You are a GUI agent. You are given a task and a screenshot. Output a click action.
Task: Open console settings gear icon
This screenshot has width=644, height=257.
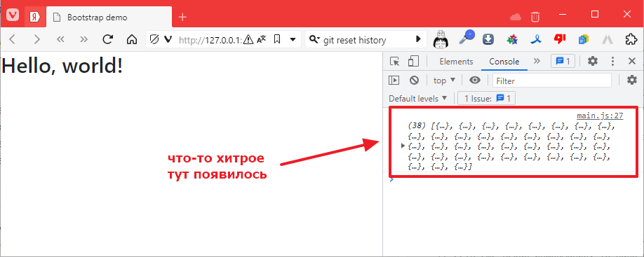click(x=631, y=81)
